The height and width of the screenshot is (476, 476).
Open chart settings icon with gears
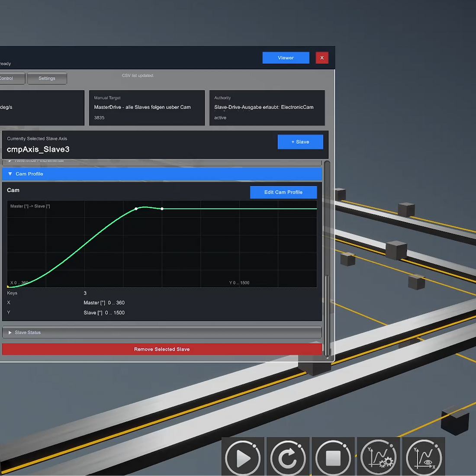(378, 458)
